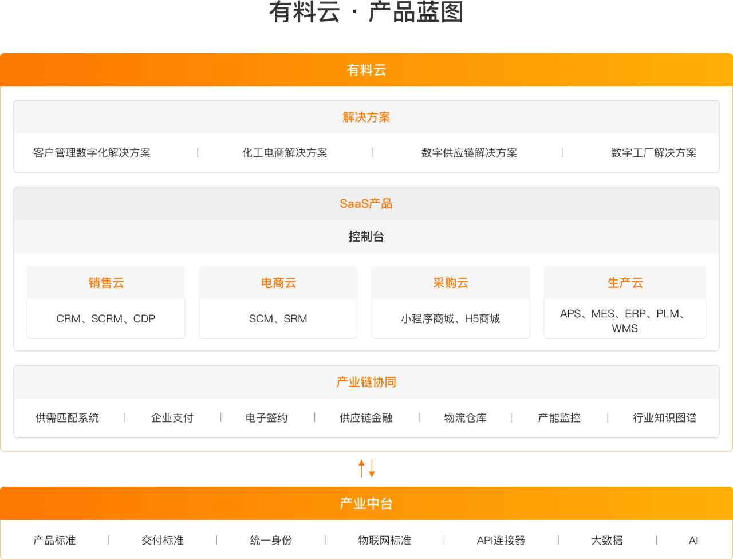
Task: Click the 控制台 bar
Action: [366, 236]
